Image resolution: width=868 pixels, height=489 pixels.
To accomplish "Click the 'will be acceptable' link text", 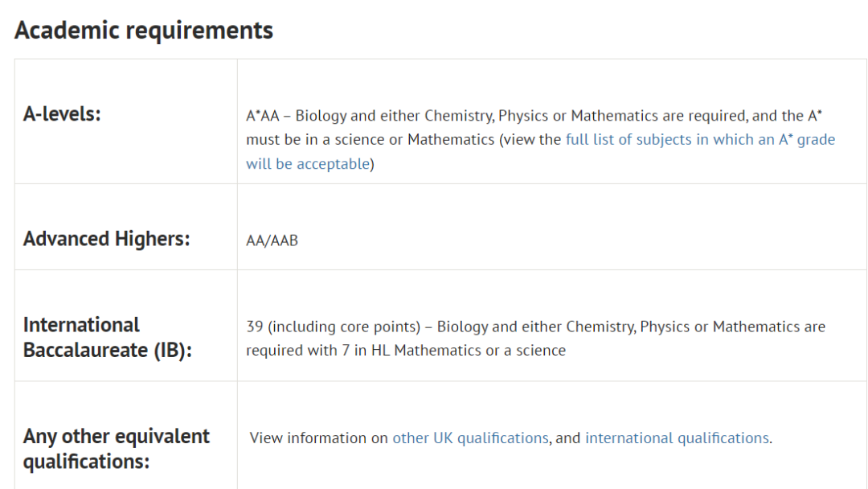I will [308, 164].
